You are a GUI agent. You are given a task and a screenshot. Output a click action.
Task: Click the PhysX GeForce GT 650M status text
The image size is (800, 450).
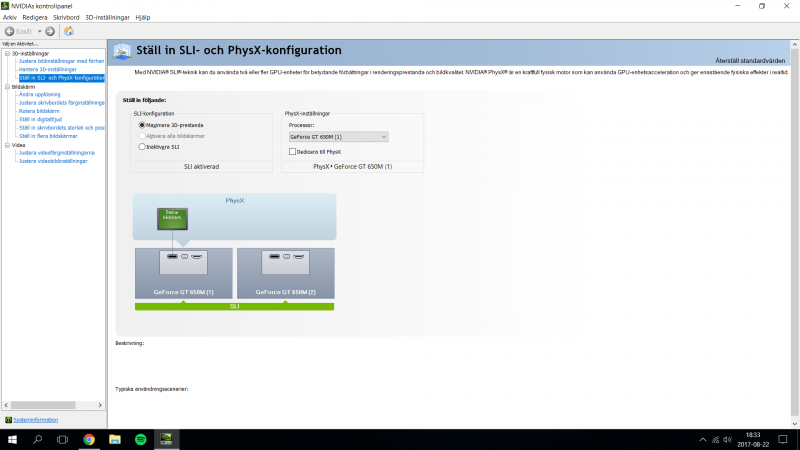click(x=353, y=167)
